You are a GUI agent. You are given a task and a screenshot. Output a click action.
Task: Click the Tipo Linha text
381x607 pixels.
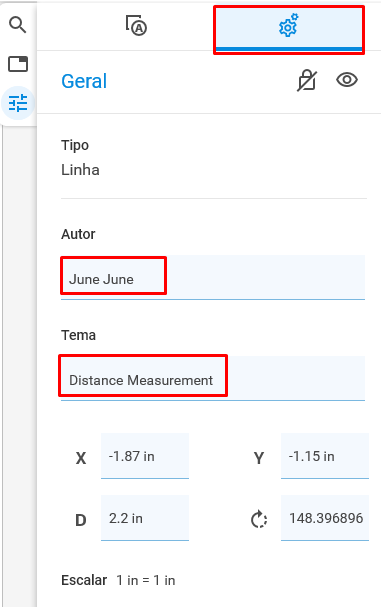pyautogui.click(x=80, y=170)
